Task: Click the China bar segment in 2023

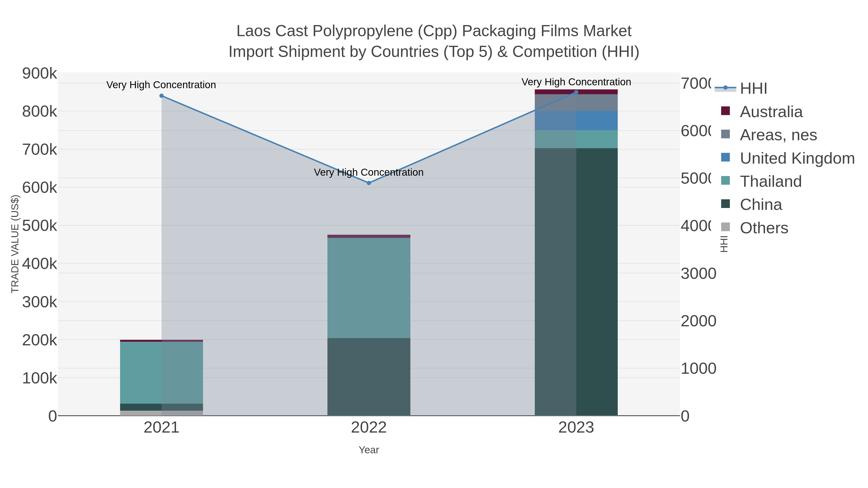Action: 576,282
